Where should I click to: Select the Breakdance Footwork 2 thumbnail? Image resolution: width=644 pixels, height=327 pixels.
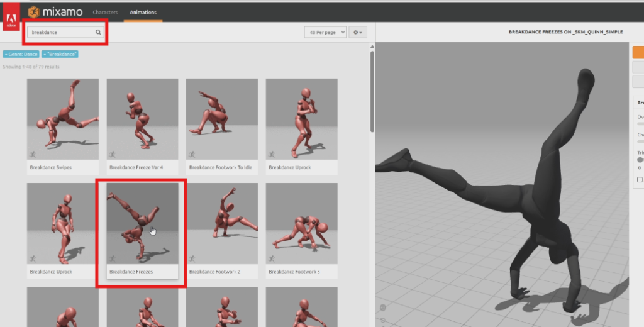pos(222,223)
